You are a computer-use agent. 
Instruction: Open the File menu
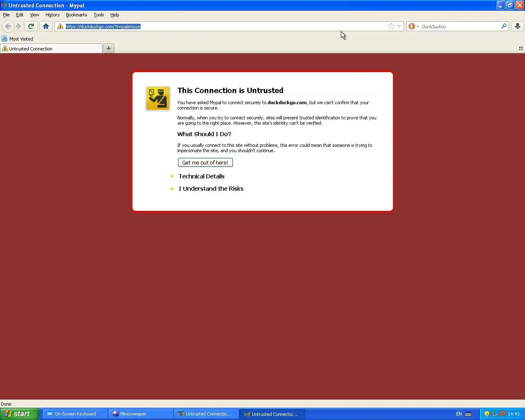click(x=6, y=15)
